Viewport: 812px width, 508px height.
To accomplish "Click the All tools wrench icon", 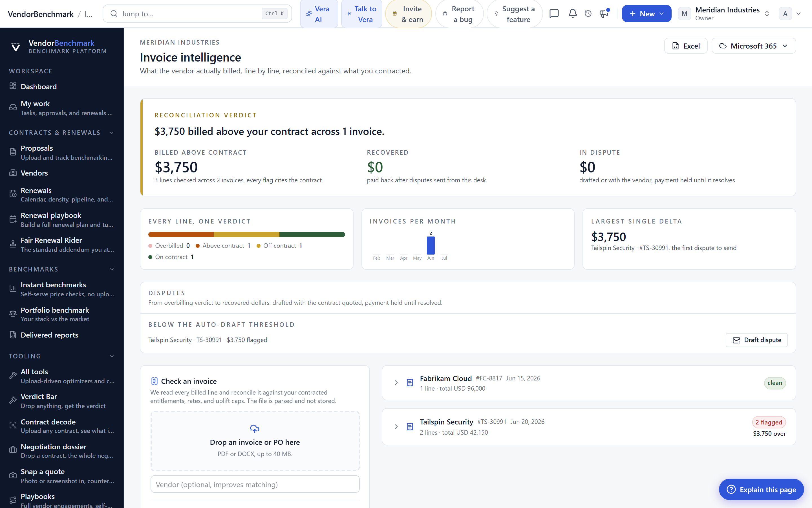I will point(13,376).
